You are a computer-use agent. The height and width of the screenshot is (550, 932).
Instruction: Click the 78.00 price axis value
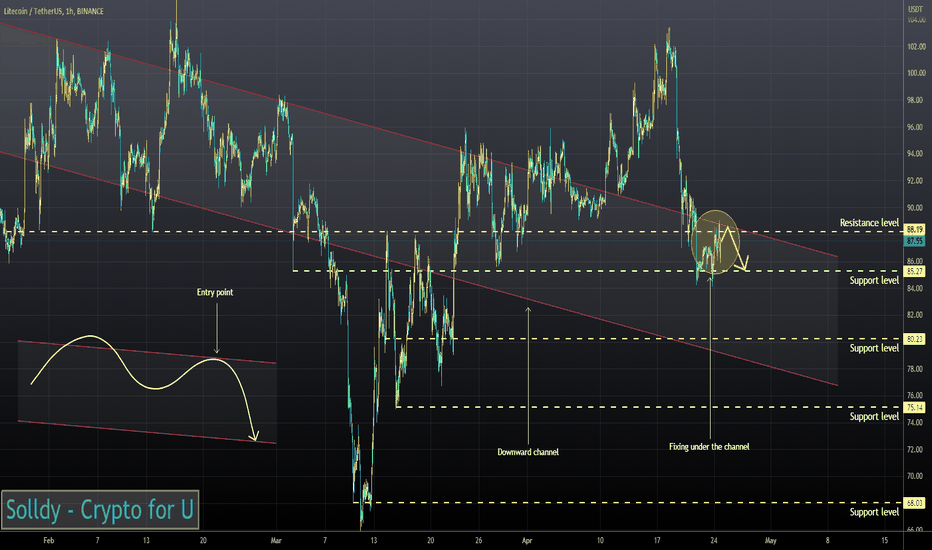[916, 369]
